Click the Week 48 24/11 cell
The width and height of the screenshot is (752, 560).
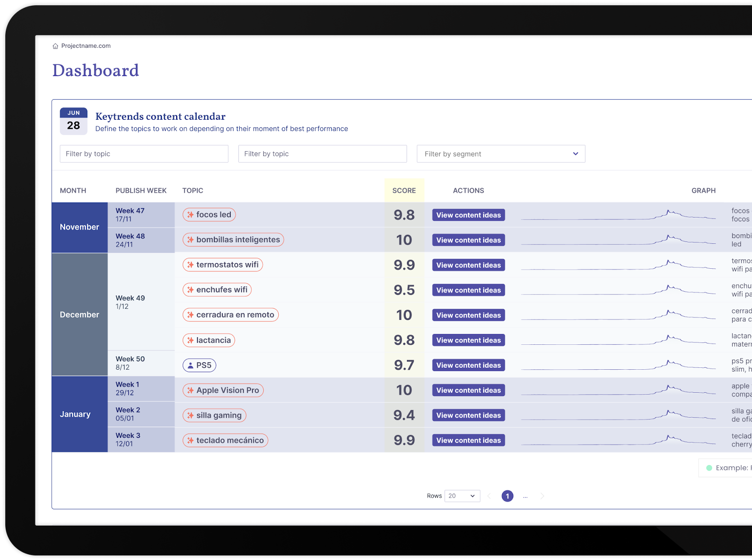point(141,240)
